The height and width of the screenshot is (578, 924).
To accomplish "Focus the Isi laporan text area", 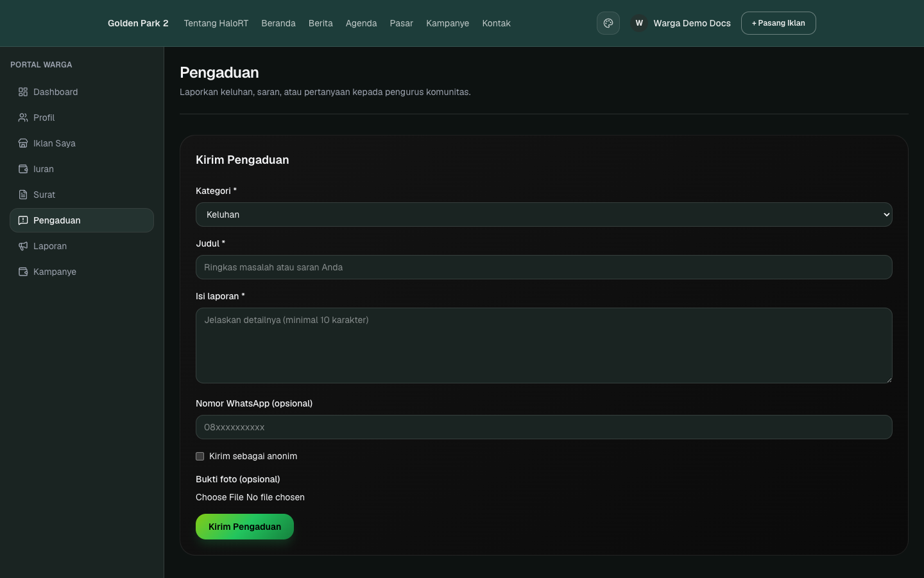I will (x=544, y=346).
